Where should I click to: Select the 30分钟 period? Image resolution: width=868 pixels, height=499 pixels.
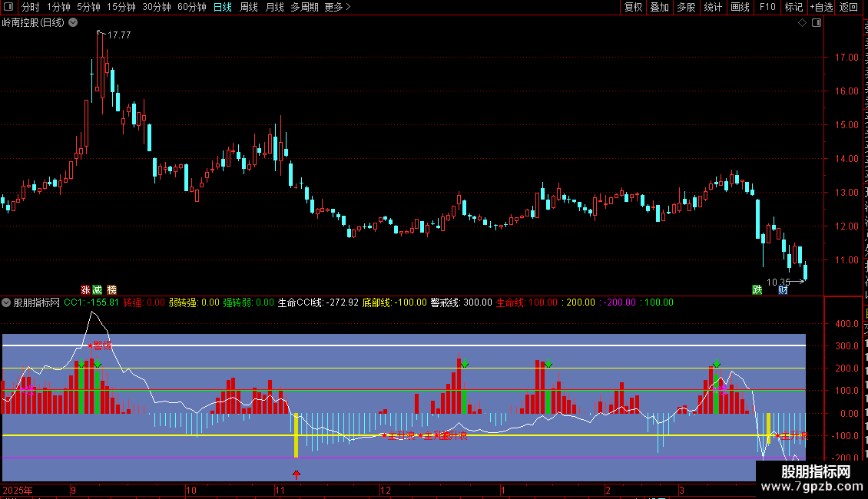tap(156, 7)
